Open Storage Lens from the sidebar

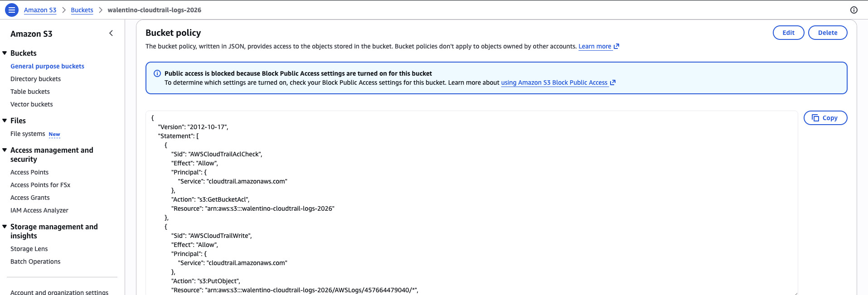[x=29, y=249]
